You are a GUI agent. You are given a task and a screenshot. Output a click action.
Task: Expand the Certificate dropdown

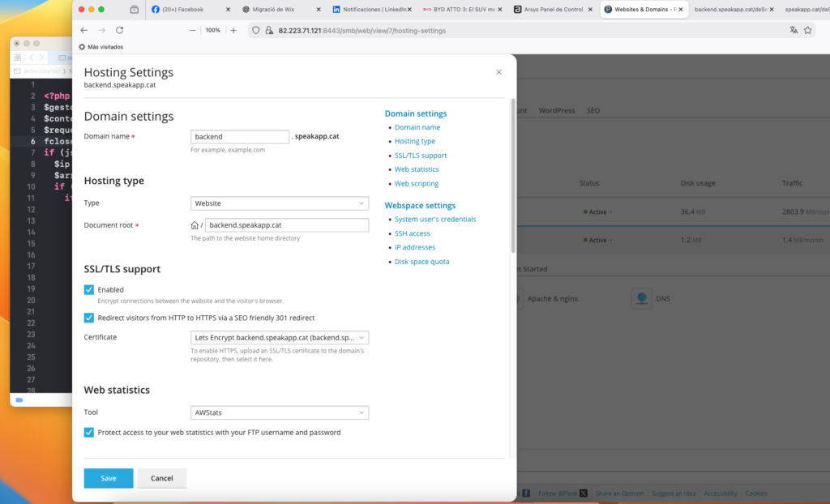(x=280, y=337)
